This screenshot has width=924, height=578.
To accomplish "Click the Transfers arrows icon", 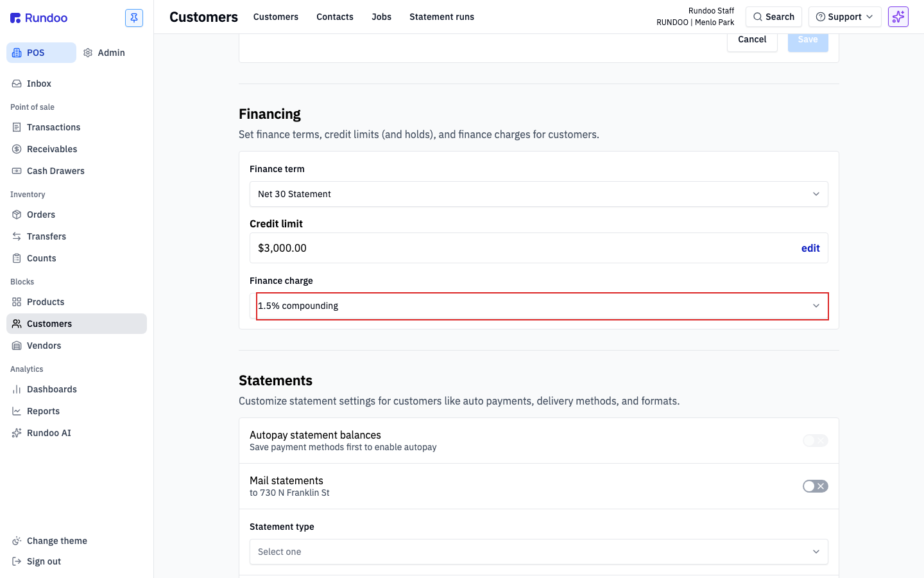I will [17, 236].
